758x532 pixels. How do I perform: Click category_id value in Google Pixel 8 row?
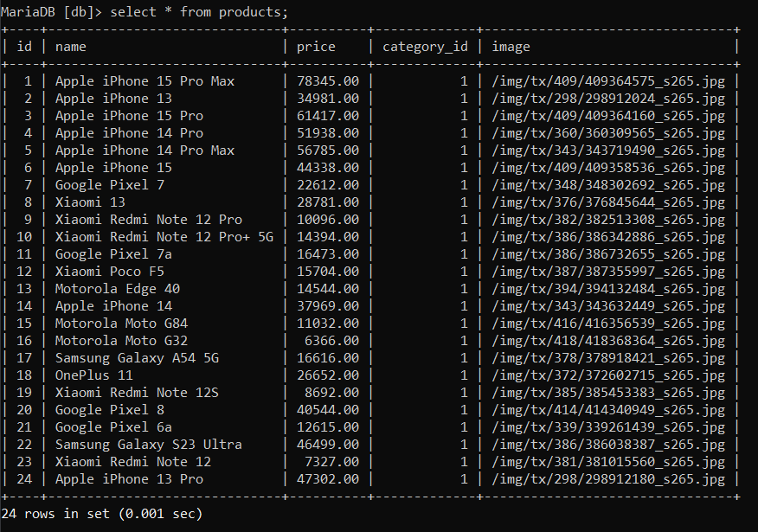tap(464, 410)
